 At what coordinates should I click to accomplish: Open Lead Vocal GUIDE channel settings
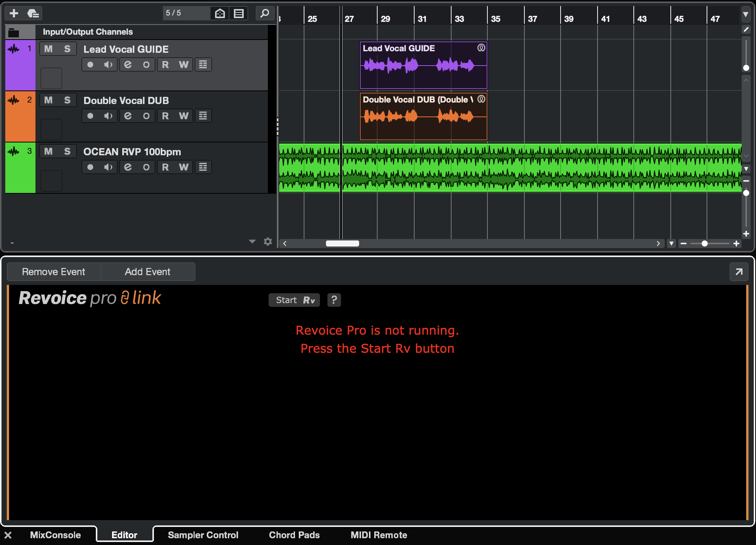(128, 65)
